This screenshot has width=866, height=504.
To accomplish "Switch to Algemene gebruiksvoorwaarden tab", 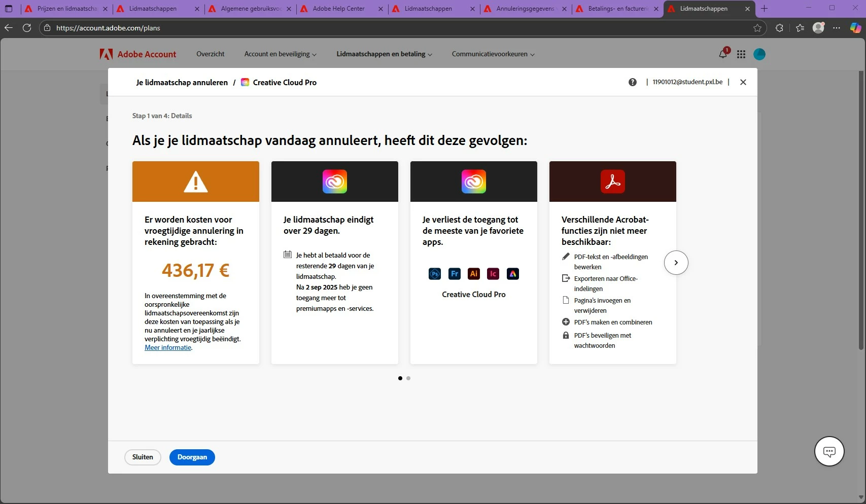I will 251,9.
